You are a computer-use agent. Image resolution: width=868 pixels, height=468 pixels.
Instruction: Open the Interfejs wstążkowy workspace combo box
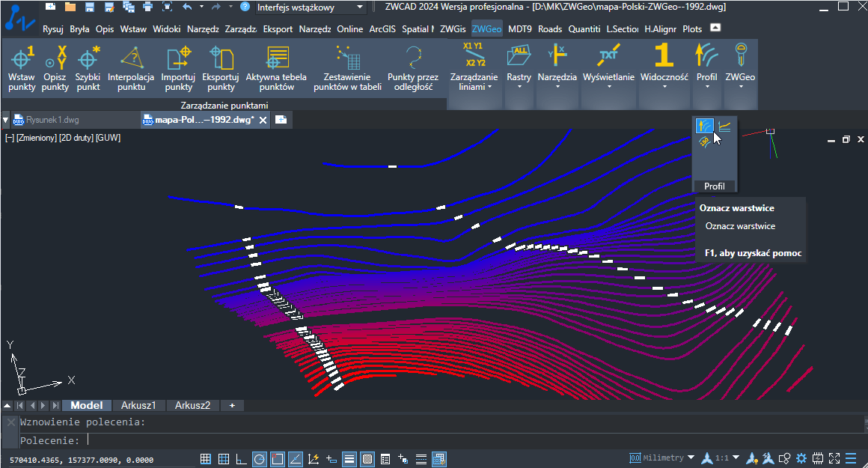coord(311,7)
